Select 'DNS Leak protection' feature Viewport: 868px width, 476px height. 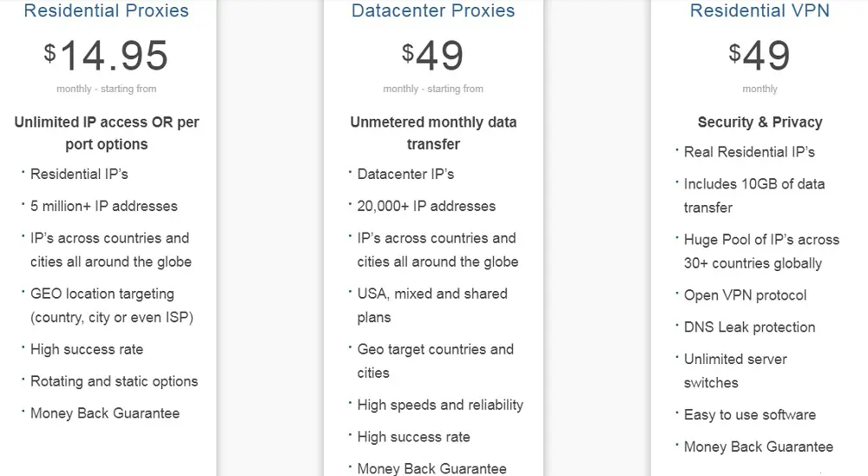(x=749, y=327)
